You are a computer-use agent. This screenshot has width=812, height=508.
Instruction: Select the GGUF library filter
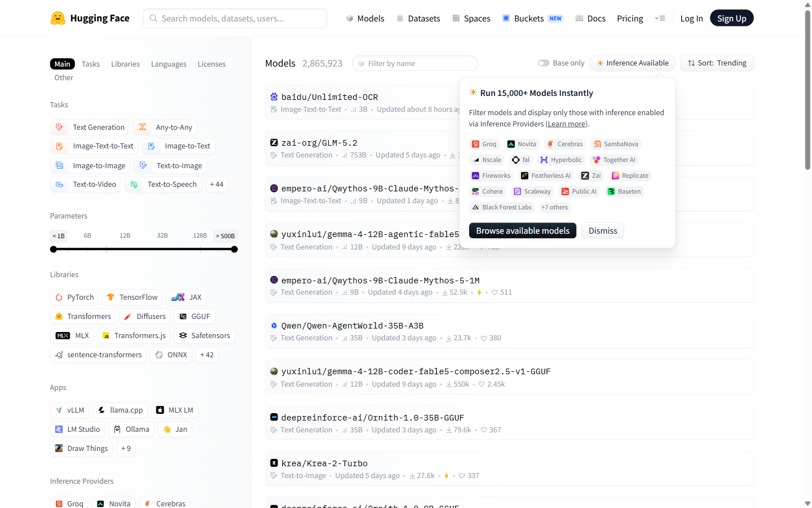coord(195,317)
